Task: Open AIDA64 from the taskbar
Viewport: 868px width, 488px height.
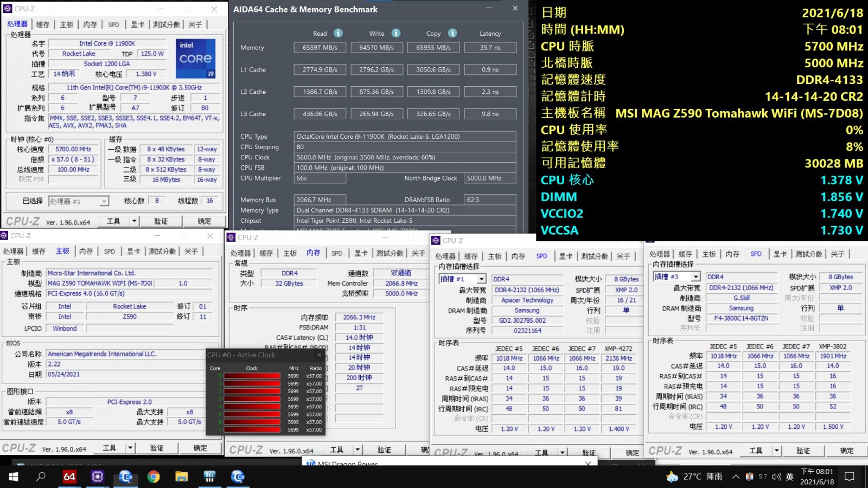Action: pos(69,477)
